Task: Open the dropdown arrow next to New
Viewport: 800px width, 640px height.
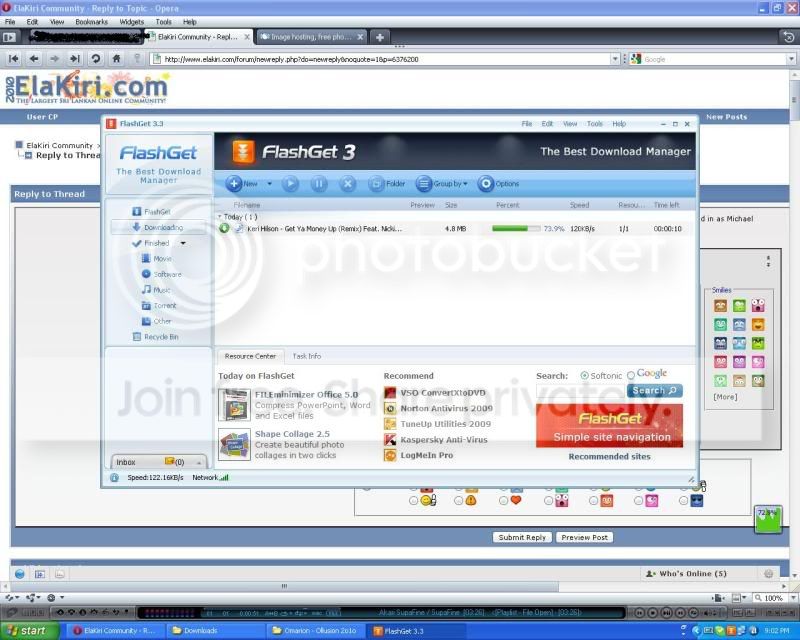Action: point(269,184)
